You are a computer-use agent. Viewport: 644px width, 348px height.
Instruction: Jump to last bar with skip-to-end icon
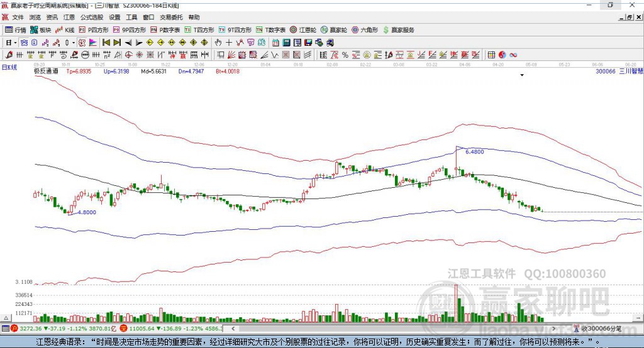coord(117,43)
